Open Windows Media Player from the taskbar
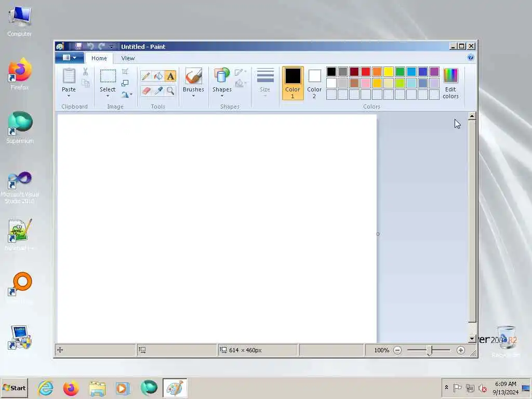Viewport: 532px width, 399px height. [123, 388]
